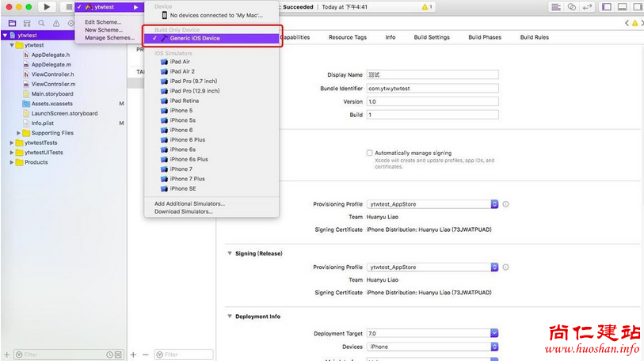
Task: Enable Automatically manage signing
Action: coord(370,153)
